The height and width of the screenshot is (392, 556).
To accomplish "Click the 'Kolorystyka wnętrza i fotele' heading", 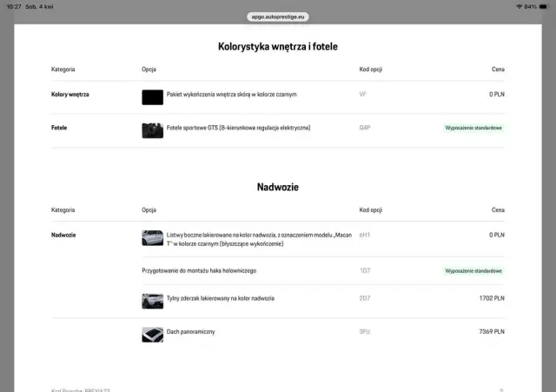I will (x=277, y=46).
